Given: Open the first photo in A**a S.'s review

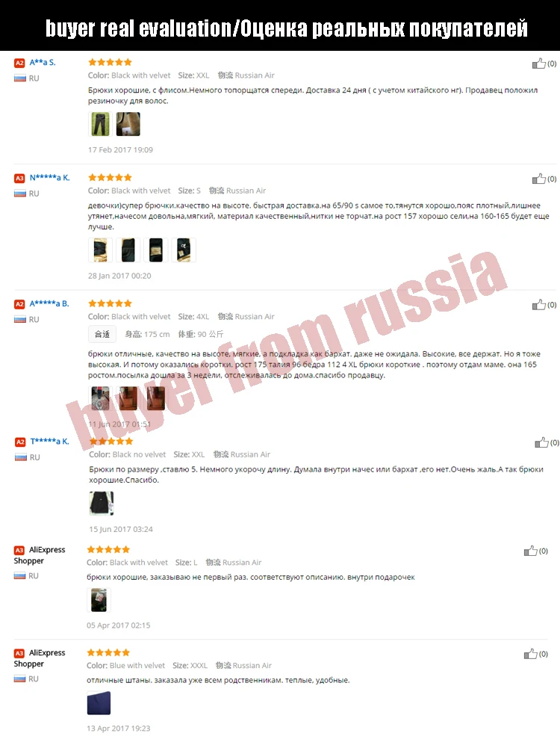Looking at the screenshot, I should (x=100, y=124).
